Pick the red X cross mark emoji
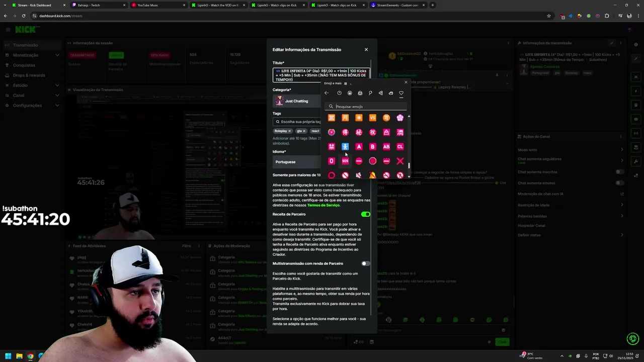The width and height of the screenshot is (644, 362). (x=400, y=161)
